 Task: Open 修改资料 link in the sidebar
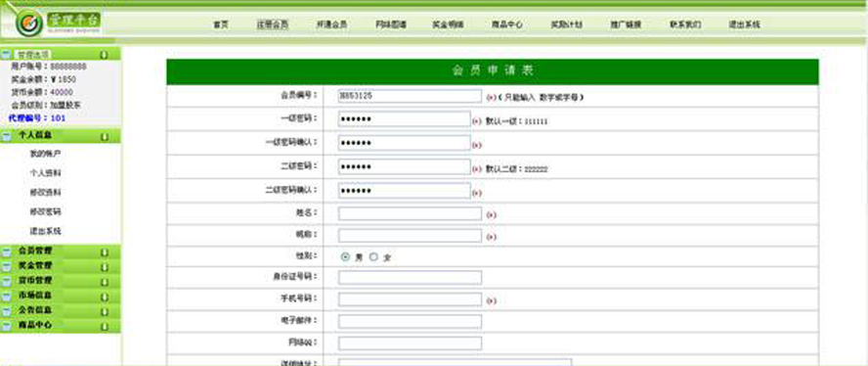tap(45, 193)
